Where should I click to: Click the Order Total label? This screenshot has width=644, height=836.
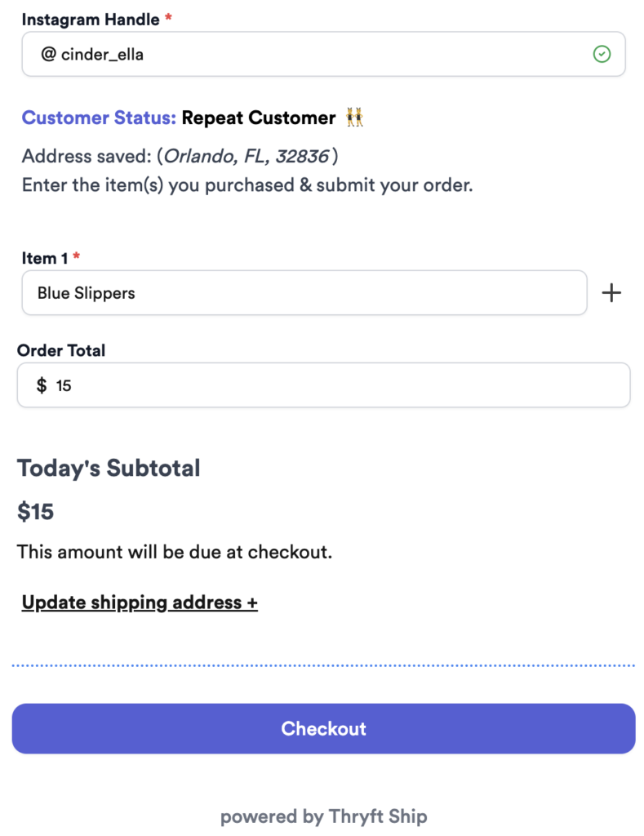[x=61, y=350]
